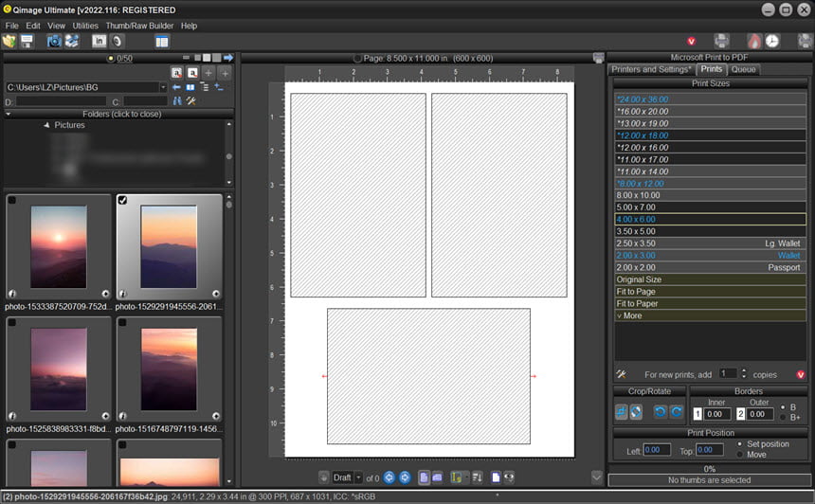Click the Inner border value field
The image size is (815, 504).
point(717,414)
